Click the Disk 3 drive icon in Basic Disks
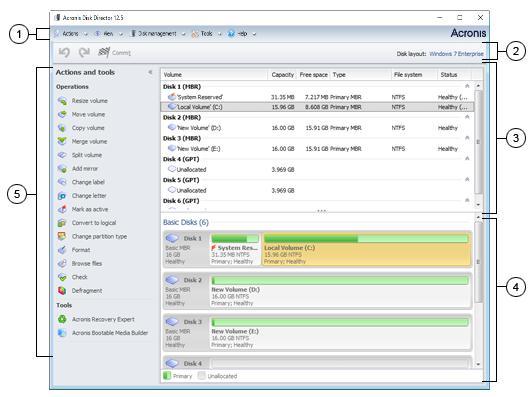 172,322
